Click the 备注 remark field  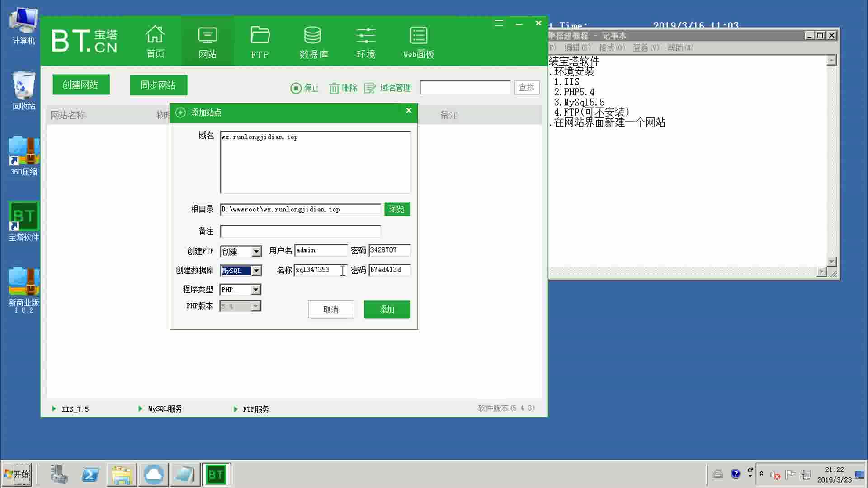301,231
